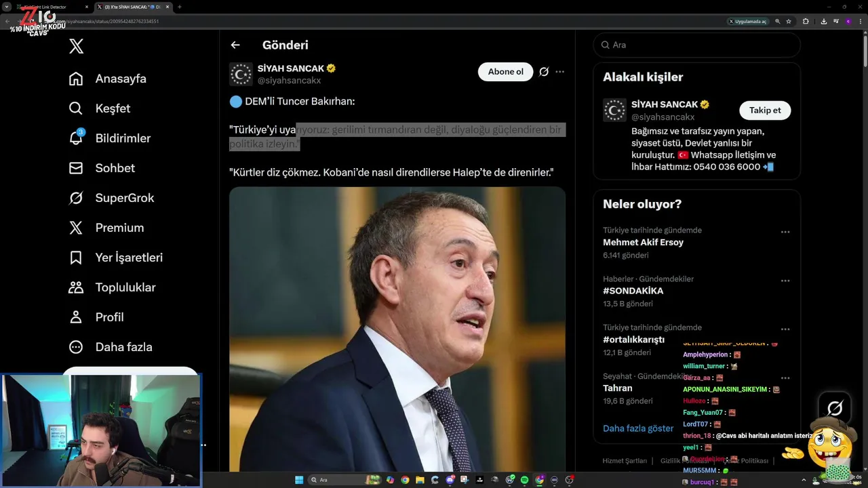
Task: Open #SONDAKİKA trending topic
Action: 633,291
